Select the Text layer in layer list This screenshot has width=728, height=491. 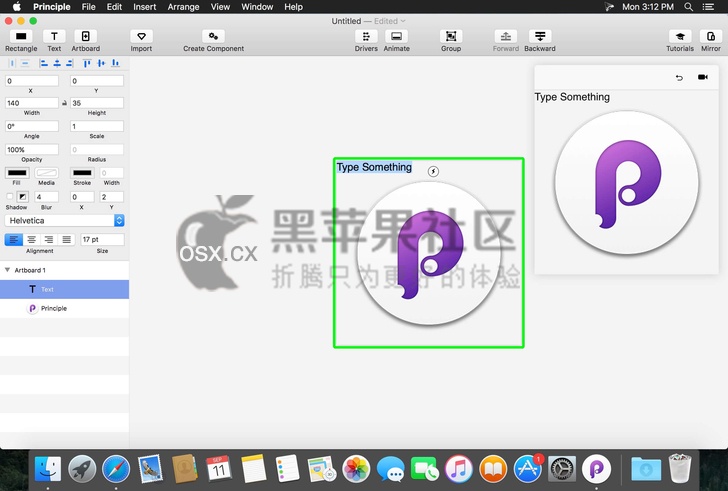(x=65, y=289)
